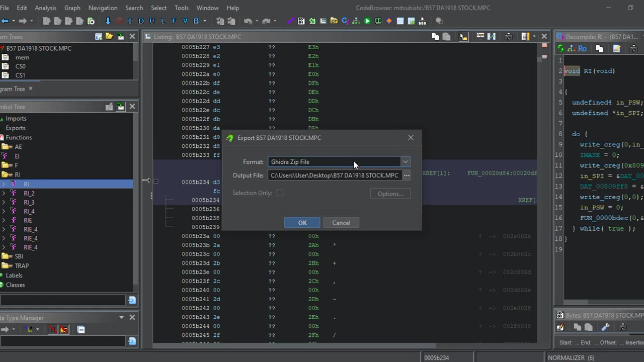This screenshot has width=644, height=362.
Task: Redo the change in toolbar
Action: [266, 21]
